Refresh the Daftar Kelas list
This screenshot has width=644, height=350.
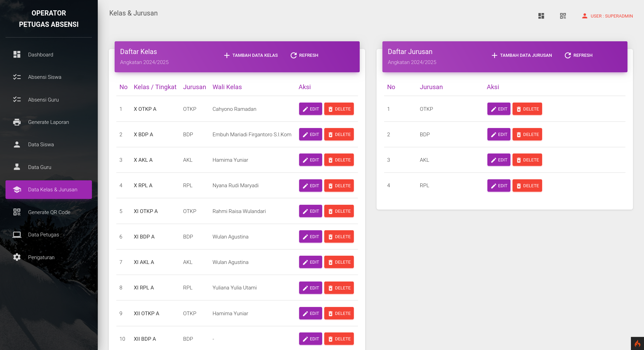(x=304, y=55)
